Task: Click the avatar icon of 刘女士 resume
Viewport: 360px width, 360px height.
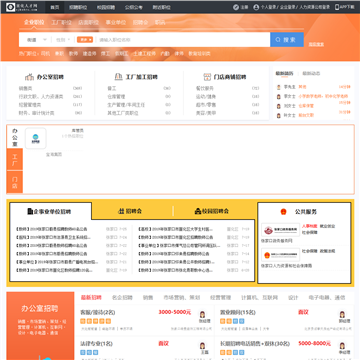Action: click(x=279, y=106)
